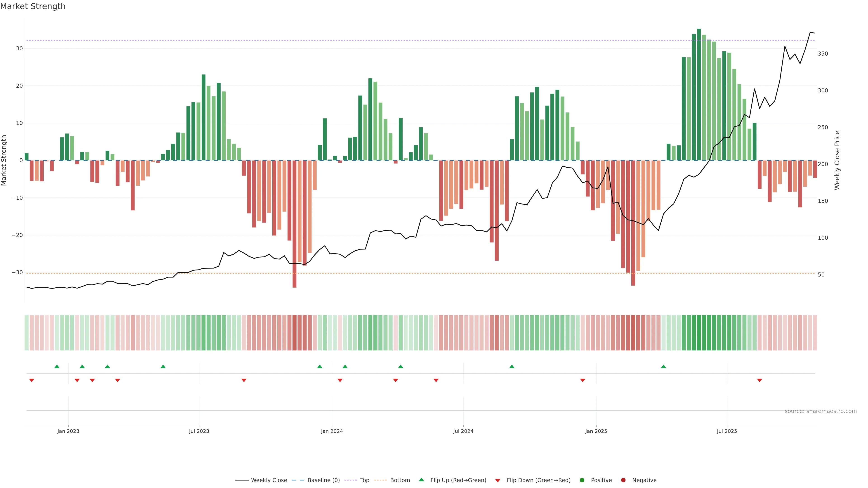Click the green Positive circle in legend
Screen dimensions: 868x488
(582, 480)
